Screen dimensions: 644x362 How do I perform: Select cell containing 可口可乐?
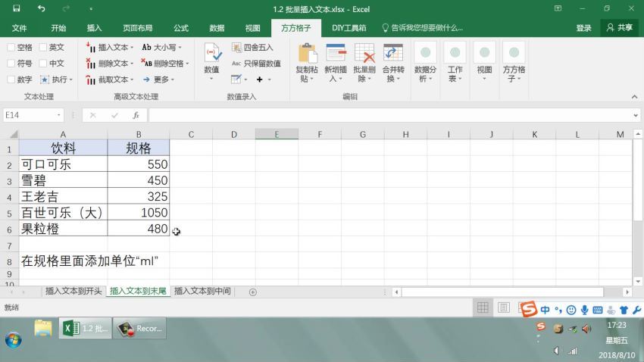pyautogui.click(x=63, y=164)
